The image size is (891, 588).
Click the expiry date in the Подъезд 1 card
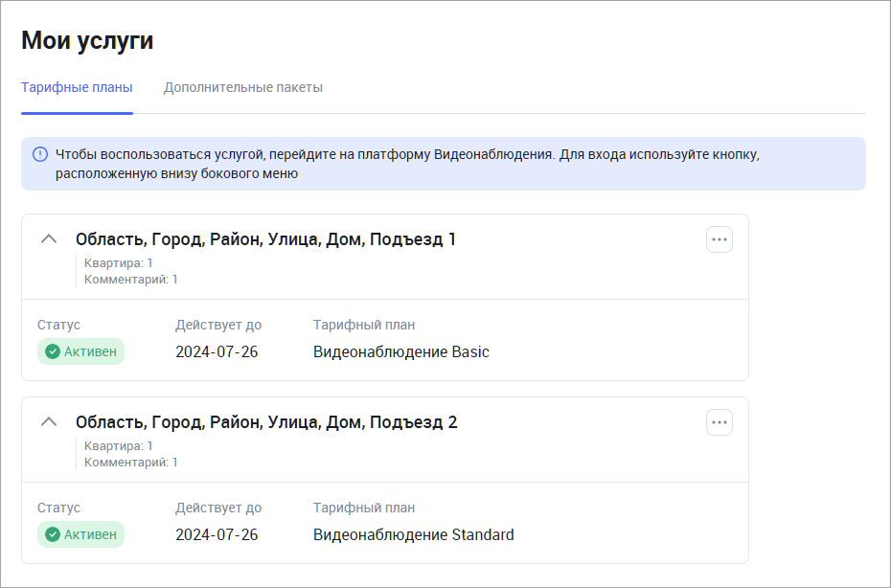(217, 352)
